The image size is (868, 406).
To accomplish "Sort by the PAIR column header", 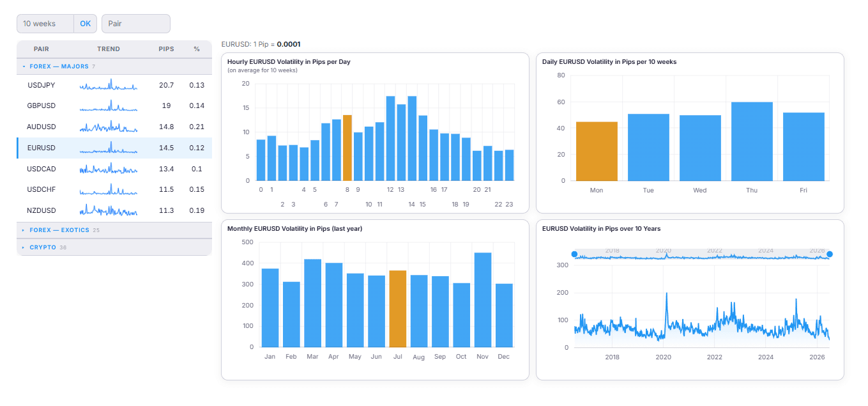I will (x=42, y=49).
